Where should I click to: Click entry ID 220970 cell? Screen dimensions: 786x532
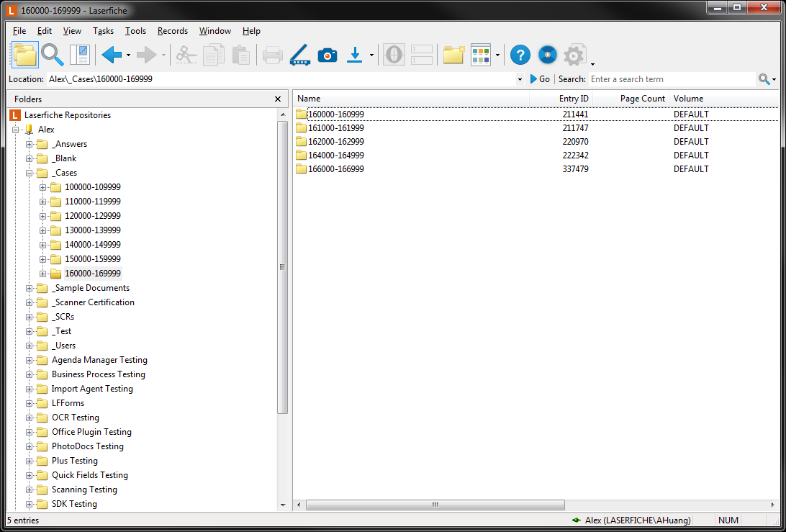(576, 142)
